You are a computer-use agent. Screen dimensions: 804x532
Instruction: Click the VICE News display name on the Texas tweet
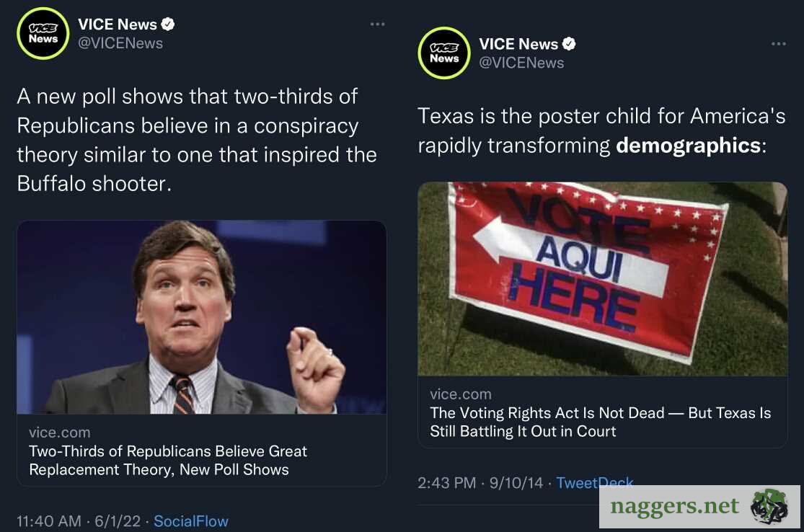pyautogui.click(x=518, y=44)
